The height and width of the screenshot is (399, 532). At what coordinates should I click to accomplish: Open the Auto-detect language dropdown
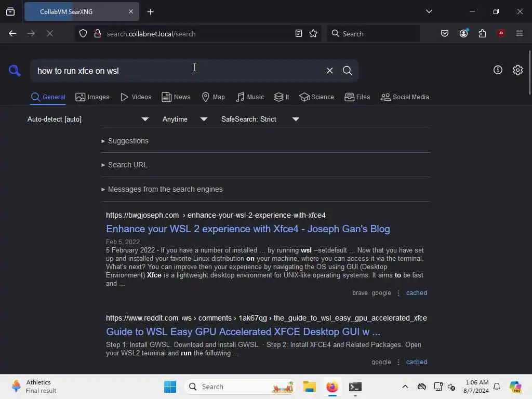[88, 119]
